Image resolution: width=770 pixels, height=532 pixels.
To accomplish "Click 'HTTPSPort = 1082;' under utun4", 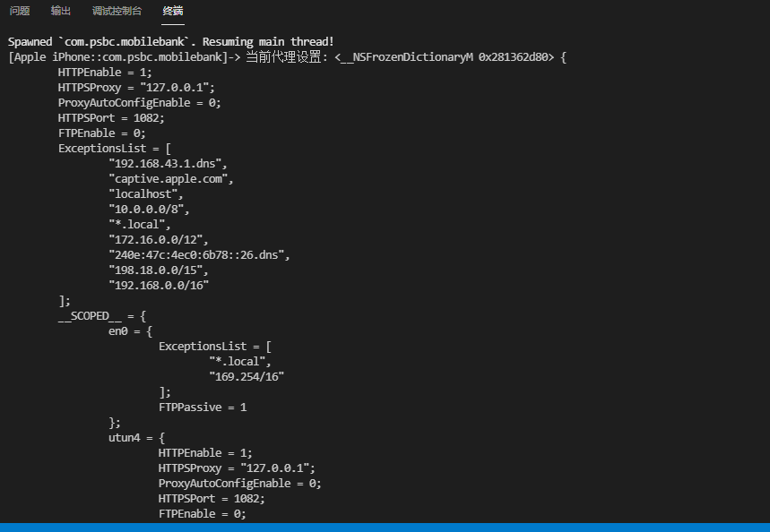I will click(x=212, y=499).
